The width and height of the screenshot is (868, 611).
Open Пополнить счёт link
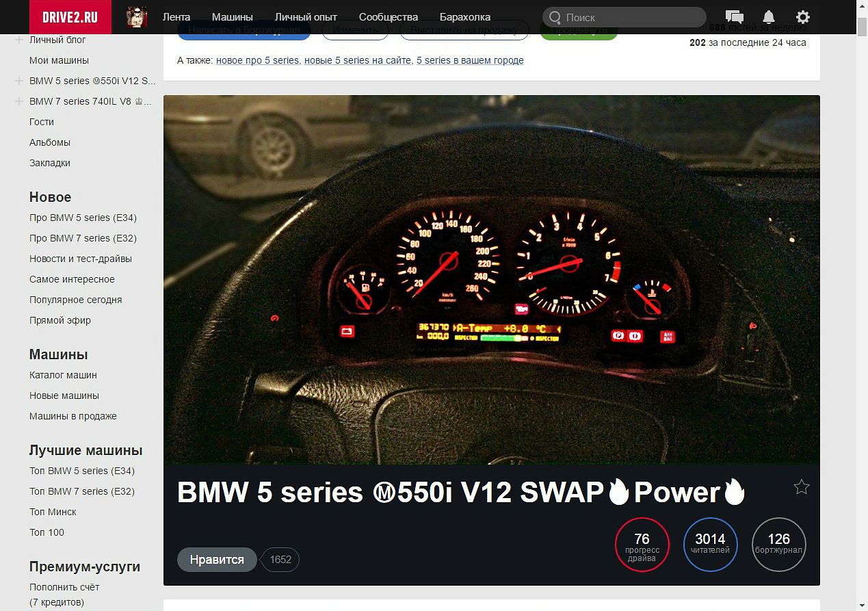pyautogui.click(x=64, y=587)
